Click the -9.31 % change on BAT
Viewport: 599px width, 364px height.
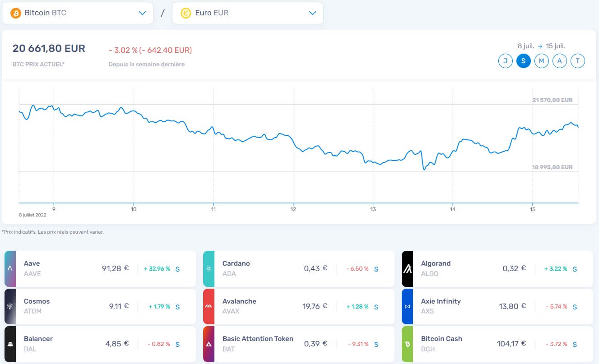coord(358,344)
